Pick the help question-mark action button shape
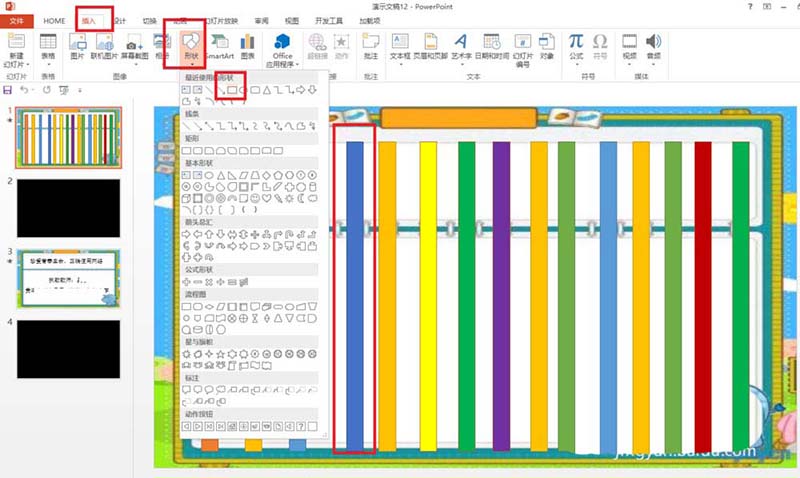 [x=301, y=426]
